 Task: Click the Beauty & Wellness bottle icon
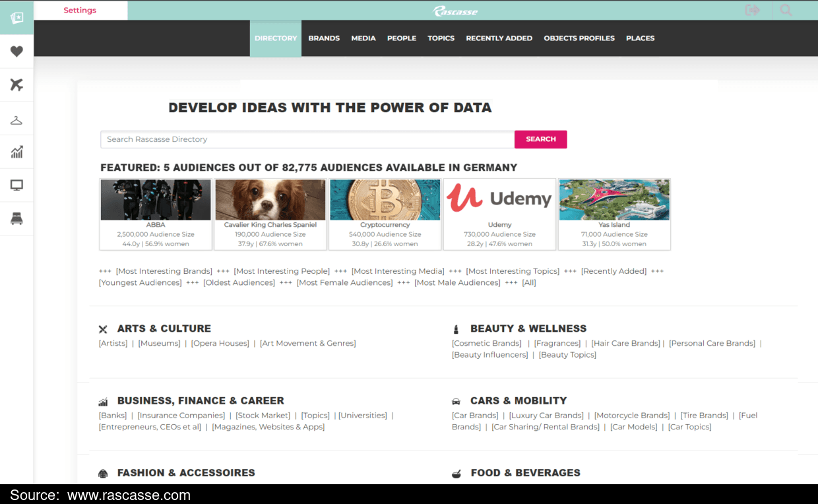pos(456,329)
